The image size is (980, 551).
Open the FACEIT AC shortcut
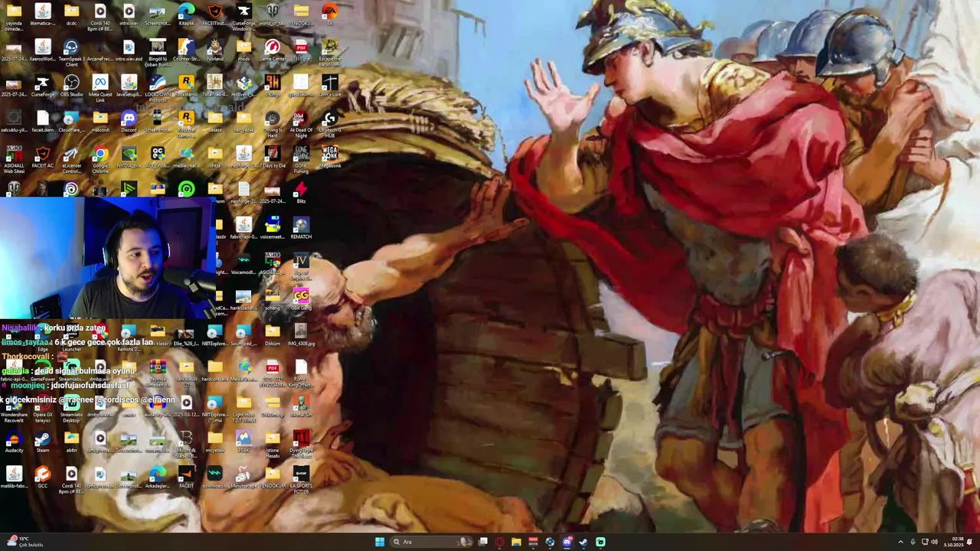pos(43,158)
